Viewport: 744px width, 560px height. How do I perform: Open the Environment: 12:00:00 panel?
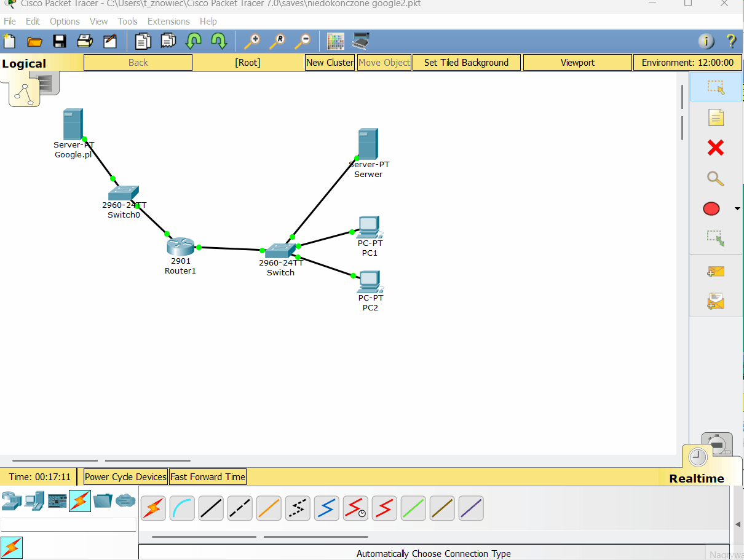687,63
